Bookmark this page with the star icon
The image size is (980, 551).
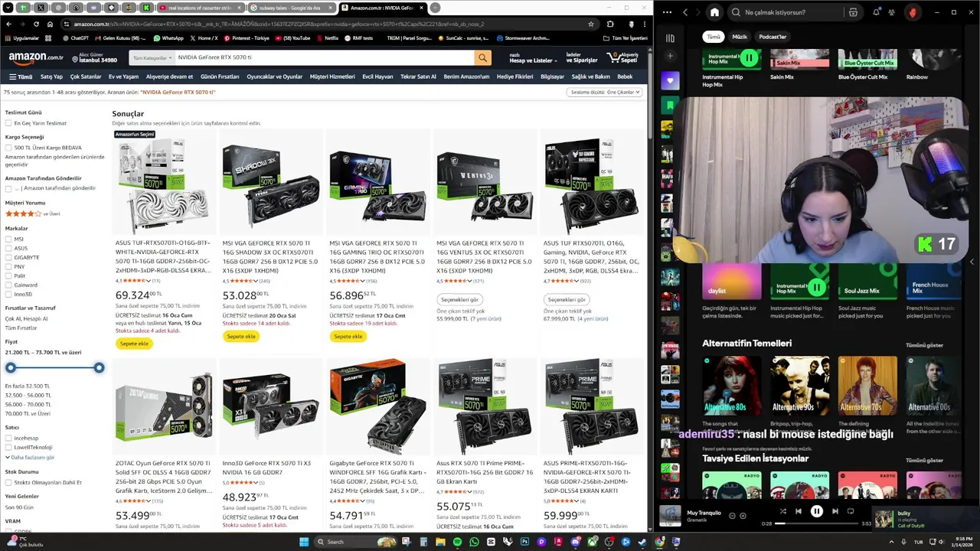[x=590, y=24]
